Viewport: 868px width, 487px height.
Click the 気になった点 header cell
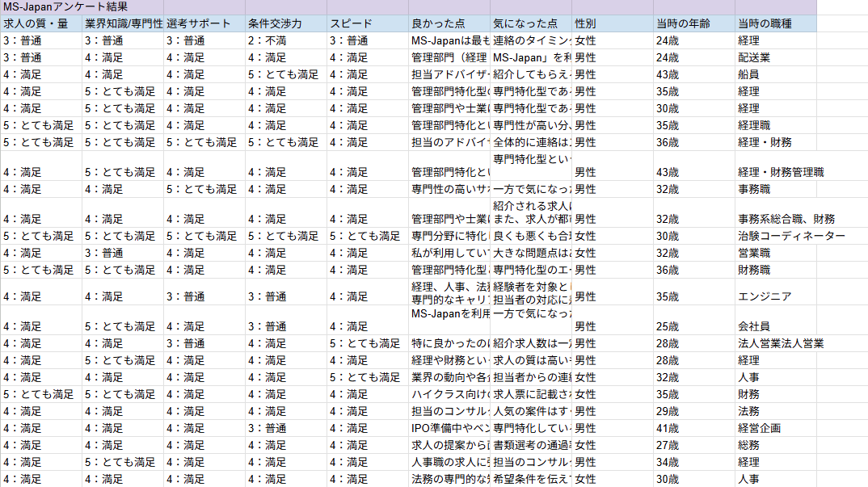(530, 23)
